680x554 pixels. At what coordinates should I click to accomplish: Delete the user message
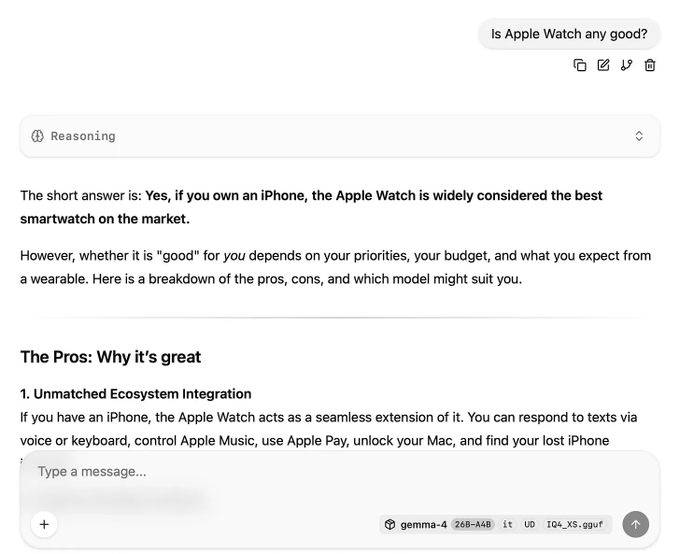650,65
